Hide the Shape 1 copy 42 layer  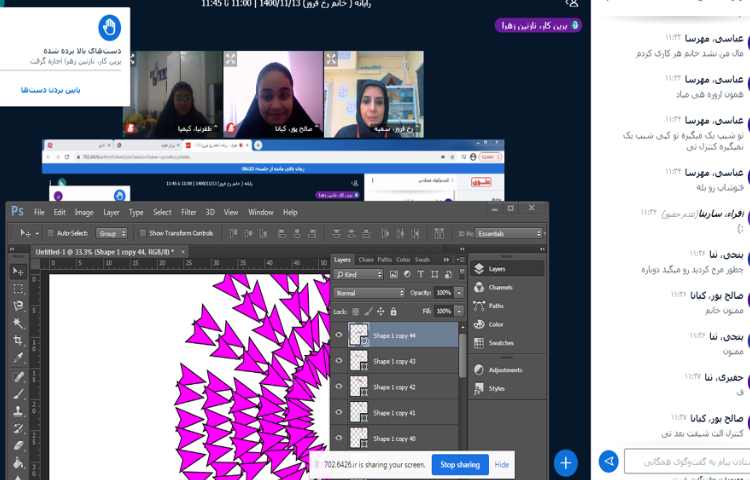click(x=339, y=386)
